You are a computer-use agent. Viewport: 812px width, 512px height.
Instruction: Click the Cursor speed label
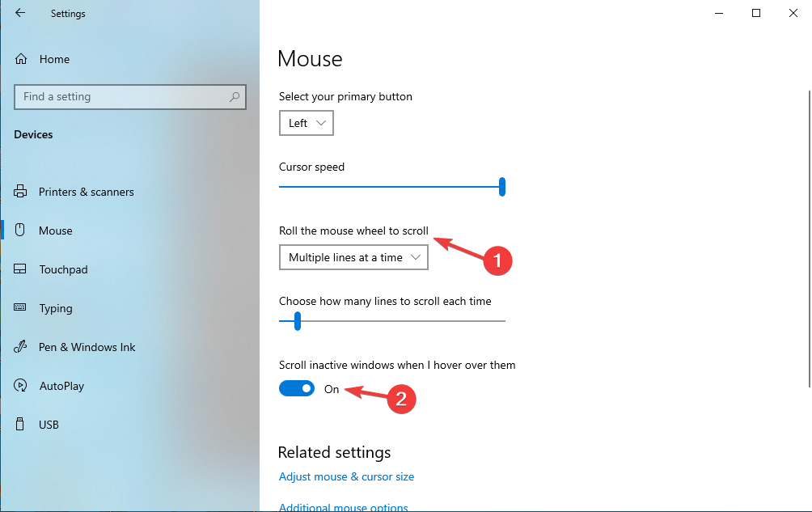311,167
